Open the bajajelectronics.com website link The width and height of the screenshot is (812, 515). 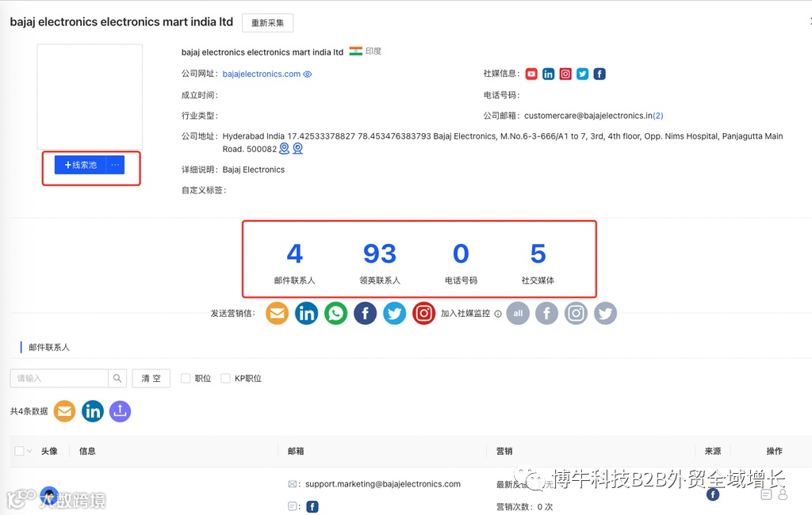tap(262, 74)
